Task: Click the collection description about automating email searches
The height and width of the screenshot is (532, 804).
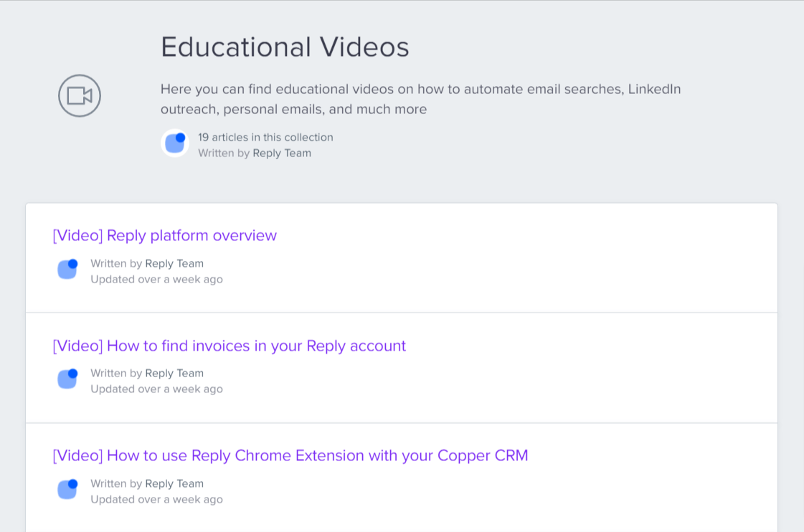Action: [x=420, y=99]
